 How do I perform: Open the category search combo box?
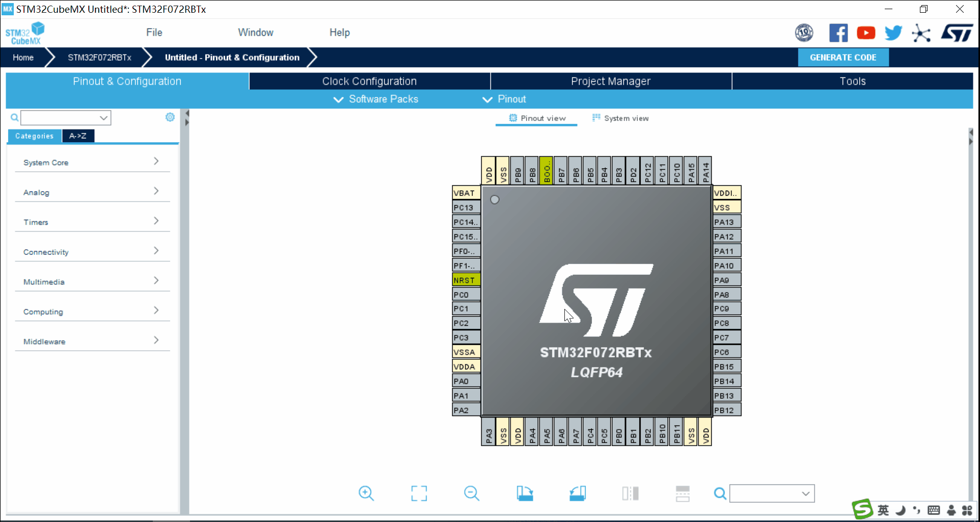coord(66,118)
